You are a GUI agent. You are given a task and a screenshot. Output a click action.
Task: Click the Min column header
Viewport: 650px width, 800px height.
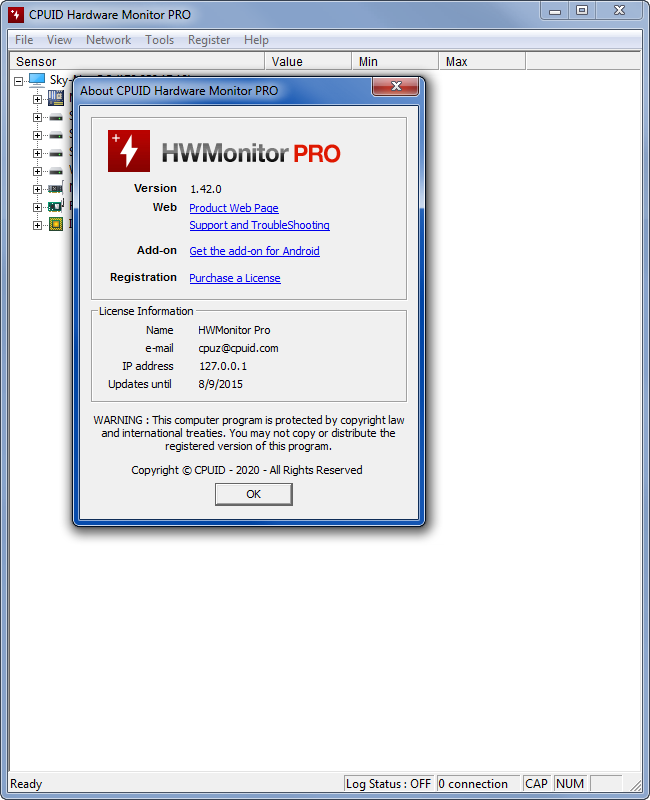(395, 61)
